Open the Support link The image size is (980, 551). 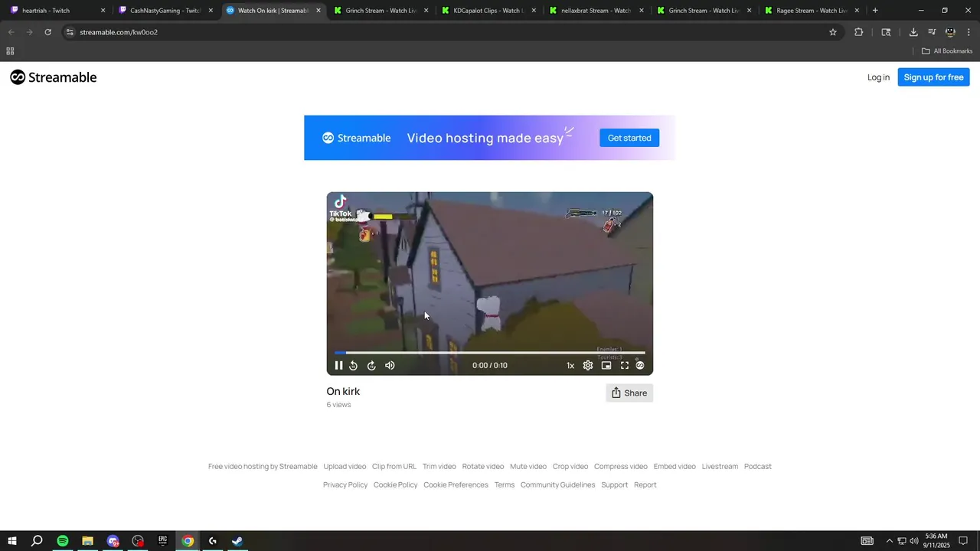[615, 485]
